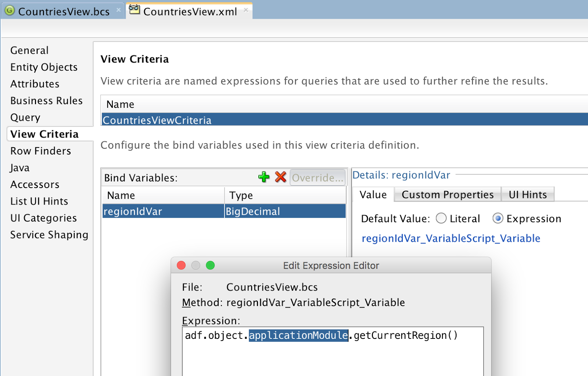Screen dimensions: 588x376
Task: Select the regionIdVar bind variable row
Action: pyautogui.click(x=224, y=211)
